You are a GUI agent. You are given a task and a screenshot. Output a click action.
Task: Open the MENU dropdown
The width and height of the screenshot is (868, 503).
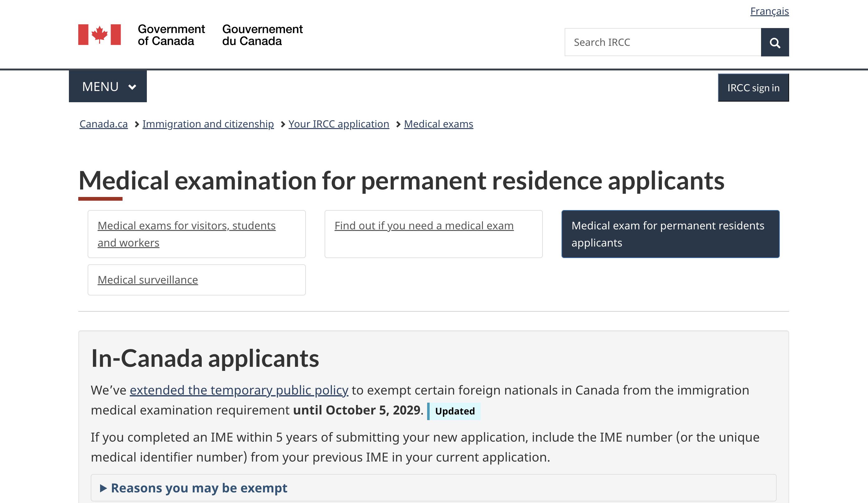tap(108, 86)
